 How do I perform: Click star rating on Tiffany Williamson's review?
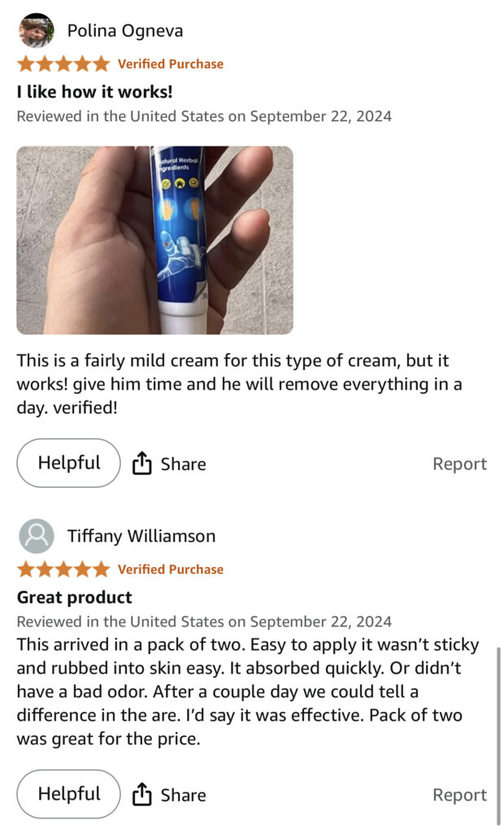coord(63,569)
